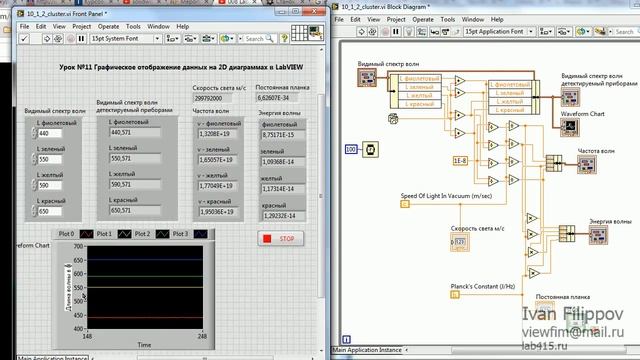The width and height of the screenshot is (640, 360).
Task: Click Run Continuously in Front Panel toolbar
Action: [x=58, y=39]
